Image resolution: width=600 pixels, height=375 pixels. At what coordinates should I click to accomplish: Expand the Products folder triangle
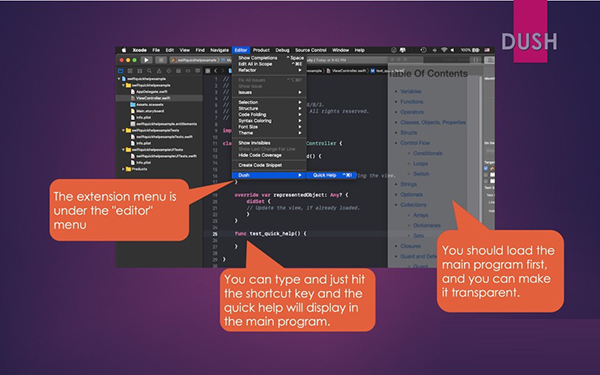click(123, 169)
